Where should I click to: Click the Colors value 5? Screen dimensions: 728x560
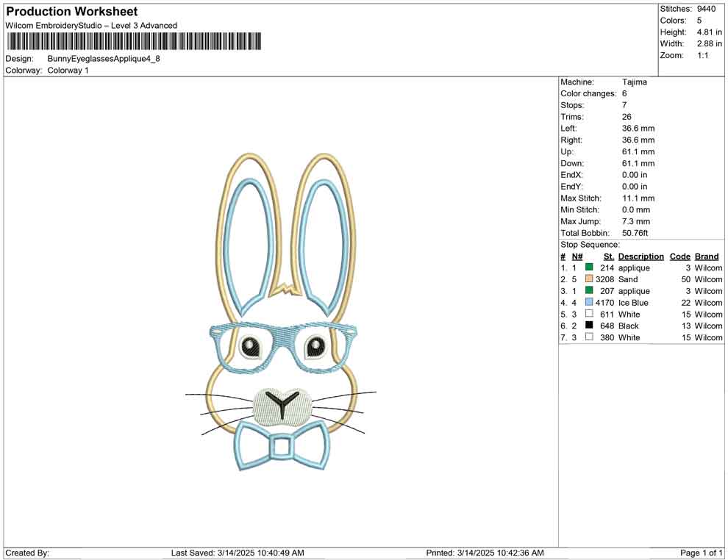click(699, 21)
